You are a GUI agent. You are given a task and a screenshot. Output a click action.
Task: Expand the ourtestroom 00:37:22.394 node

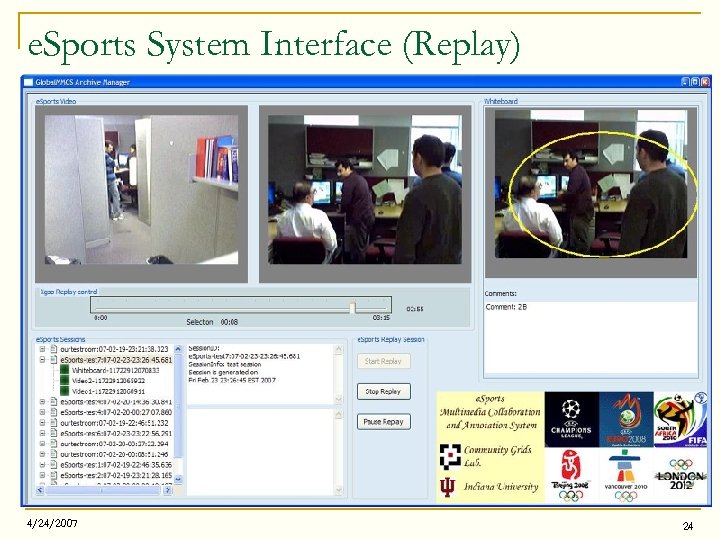tap(42, 444)
